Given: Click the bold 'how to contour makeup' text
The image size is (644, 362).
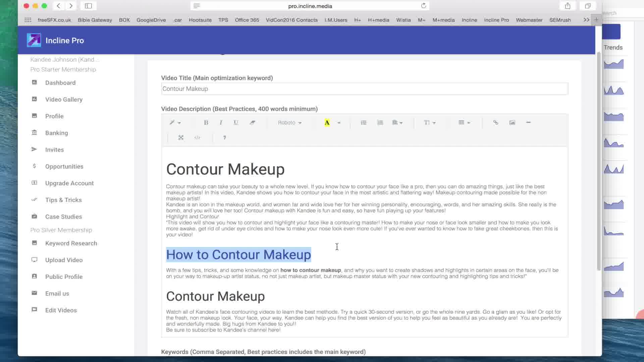Looking at the screenshot, I should coord(311,270).
